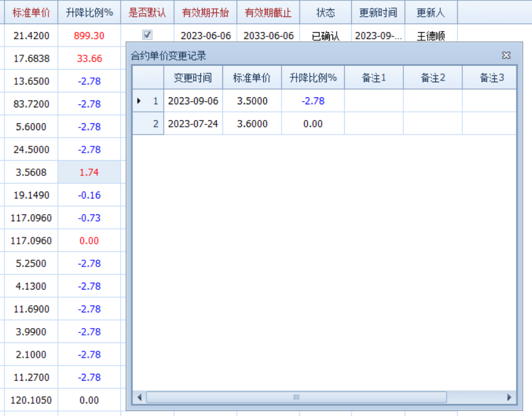Click the 有效期截止 column header
Image resolution: width=532 pixels, height=416 pixels.
268,13
